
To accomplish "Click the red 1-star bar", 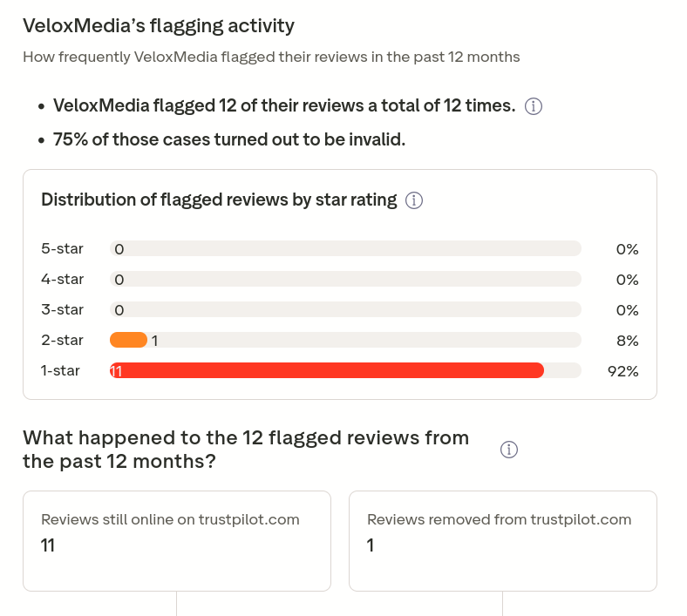I will click(x=327, y=370).
